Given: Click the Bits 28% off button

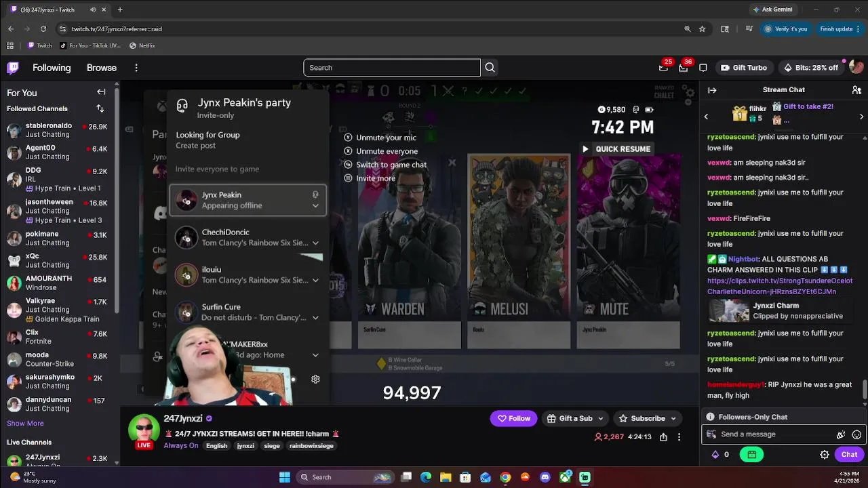Looking at the screenshot, I should (x=811, y=68).
